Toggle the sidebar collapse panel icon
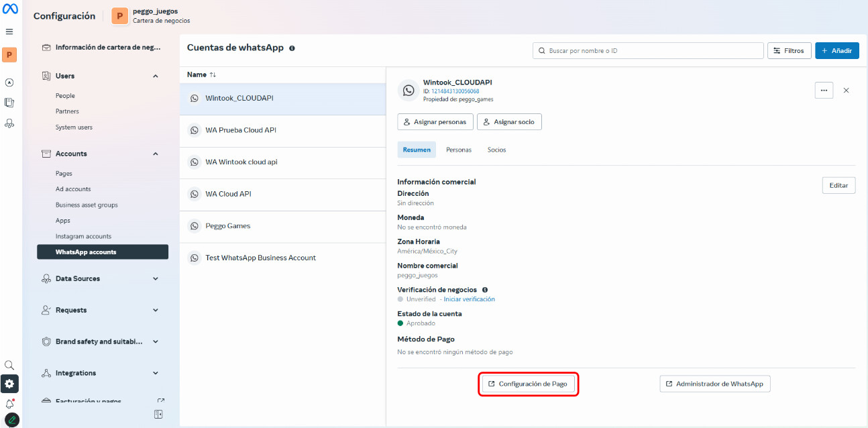Viewport: 868px width, 428px height. click(x=158, y=414)
